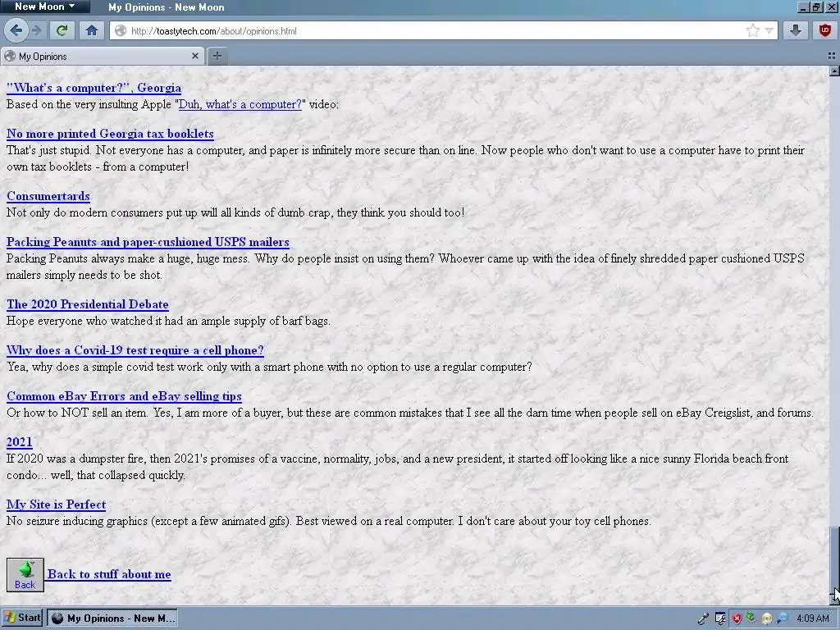Screen dimensions: 840x630
Task: Click the site identity globe in the address bar
Action: [121, 31]
